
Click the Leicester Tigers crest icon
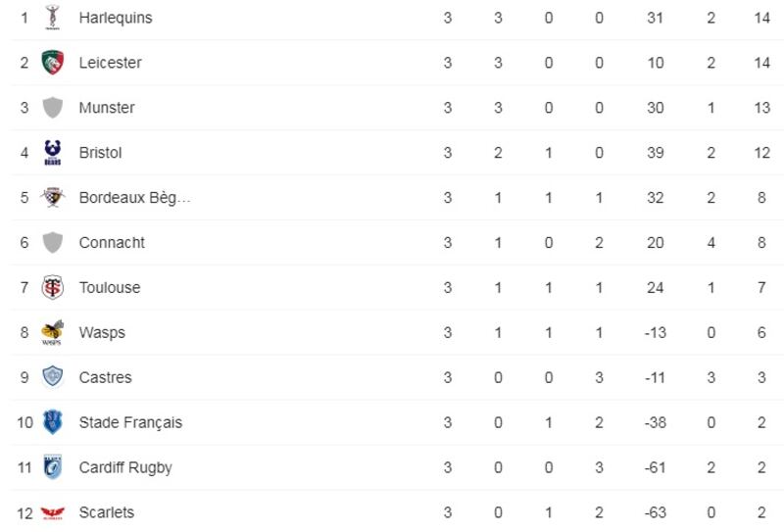pos(53,63)
